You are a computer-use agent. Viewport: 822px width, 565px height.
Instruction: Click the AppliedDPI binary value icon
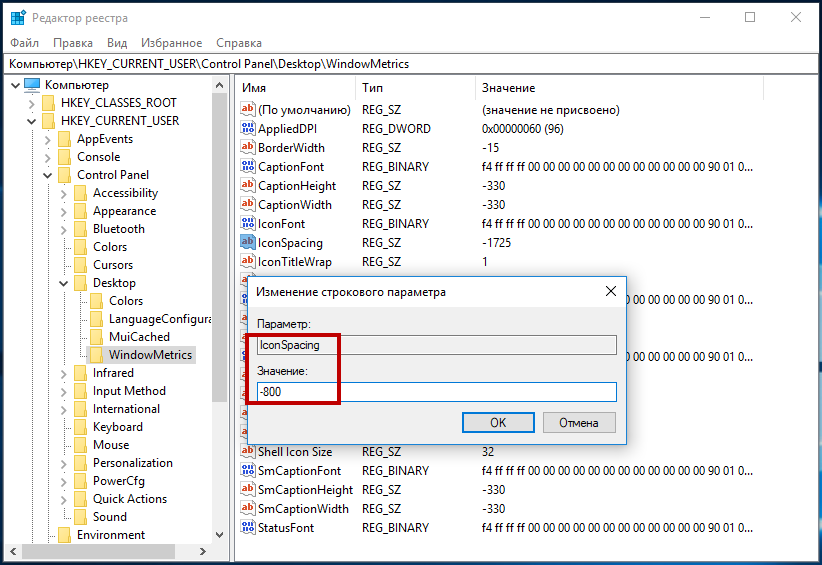pos(247,128)
